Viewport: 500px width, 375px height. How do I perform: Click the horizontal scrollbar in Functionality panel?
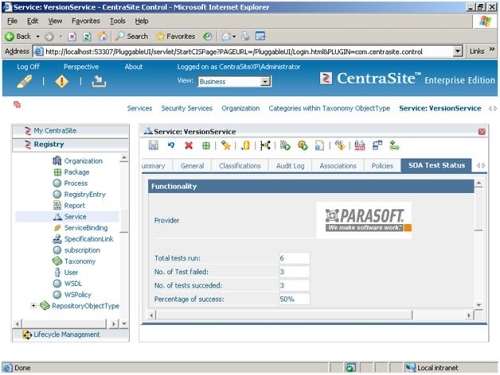285,315
